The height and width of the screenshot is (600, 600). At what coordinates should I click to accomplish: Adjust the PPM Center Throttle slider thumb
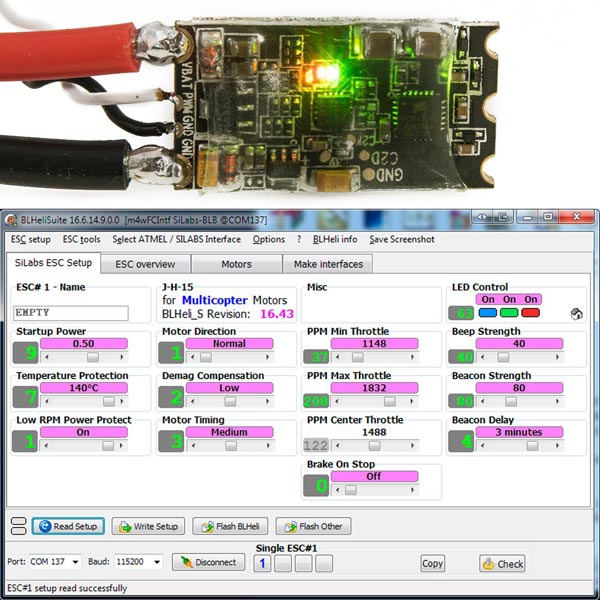(374, 445)
